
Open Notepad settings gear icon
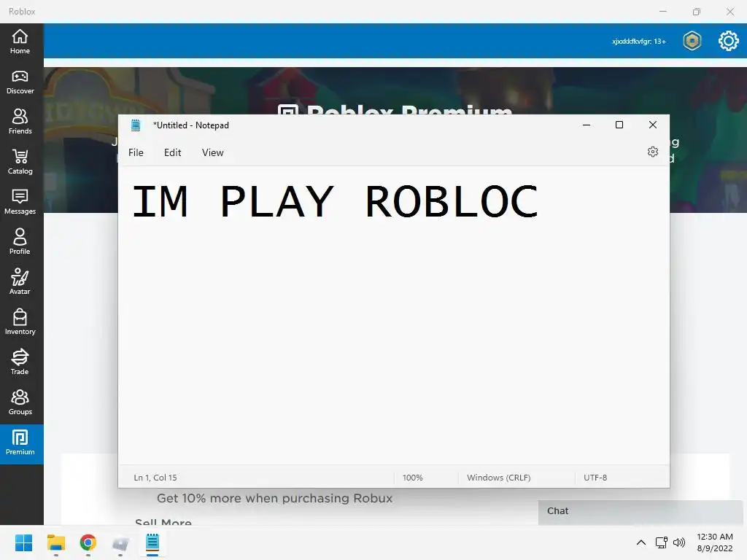click(x=653, y=152)
